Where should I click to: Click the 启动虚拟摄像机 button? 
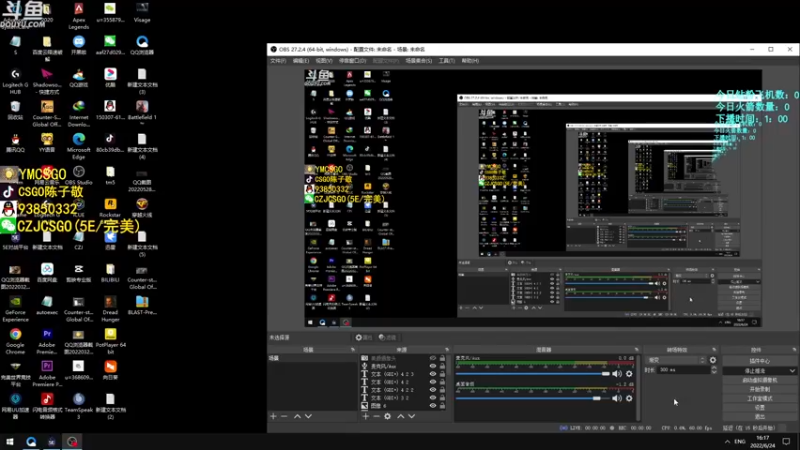click(759, 380)
